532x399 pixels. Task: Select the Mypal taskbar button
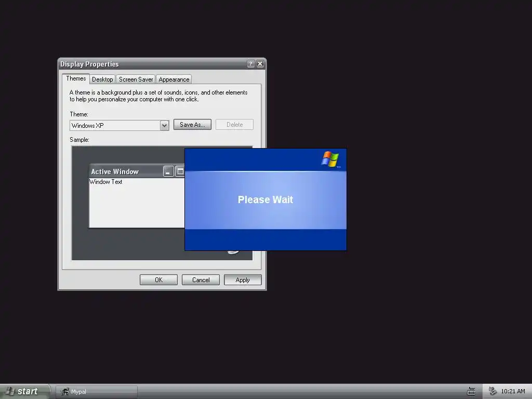97,392
